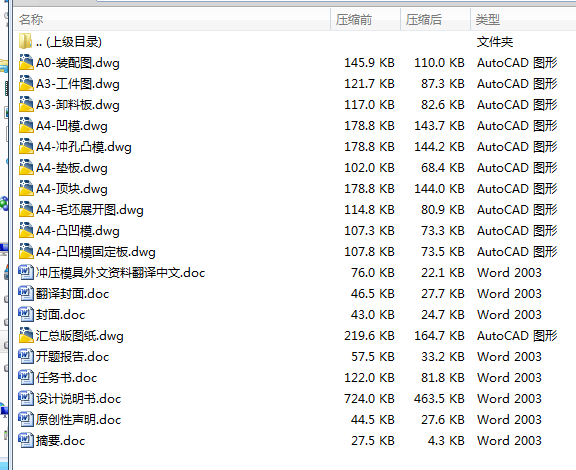Screen dimensions: 576x470
Task: Select the 摘要.doc Word icon
Action: pyautogui.click(x=26, y=440)
